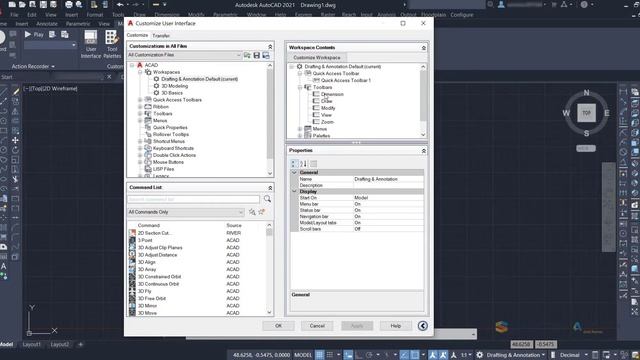Expand the Keyboard Shortcuts tree node
The height and width of the screenshot is (360, 640).
[140, 148]
